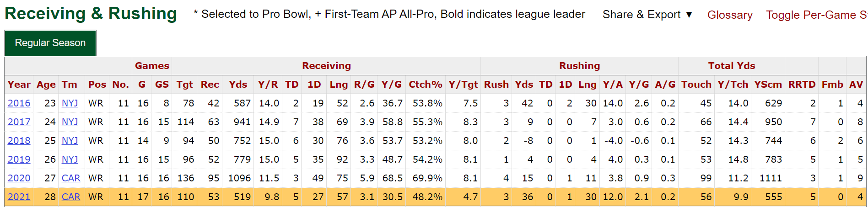
Task: Open the NYJ team link for 2016
Action: click(x=70, y=103)
